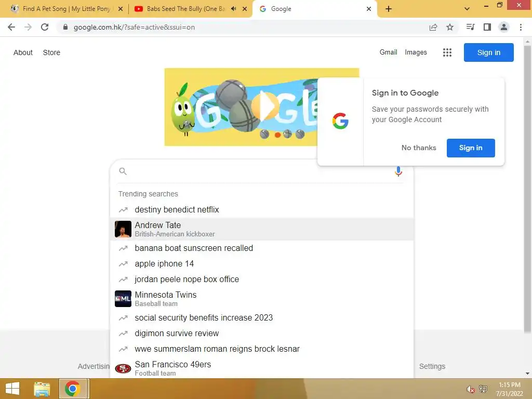Select wwe summerslam roman reigns suggestion
The image size is (532, 399).
click(262, 349)
